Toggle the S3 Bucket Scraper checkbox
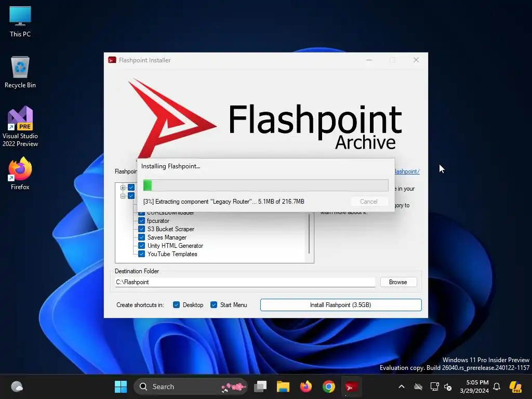This screenshot has height=399, width=532. point(142,229)
